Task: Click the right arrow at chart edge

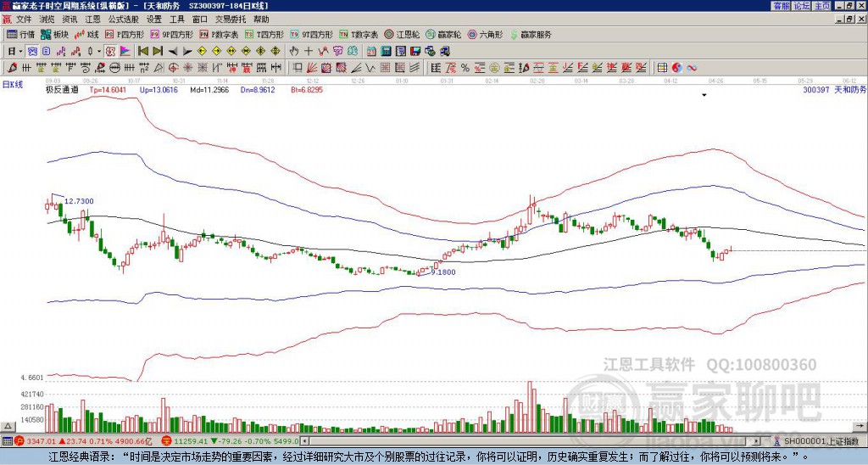Action: (x=861, y=426)
